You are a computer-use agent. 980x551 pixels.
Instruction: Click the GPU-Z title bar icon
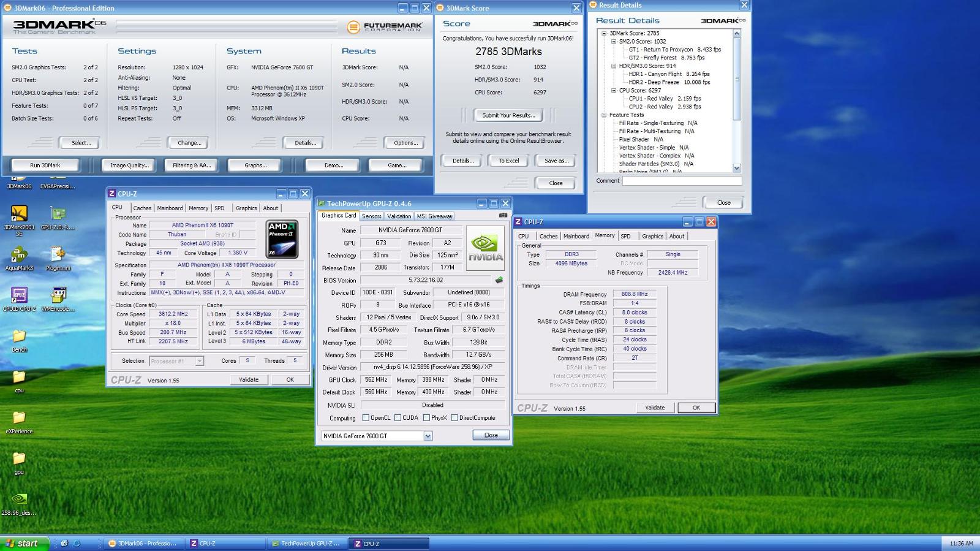[321, 203]
